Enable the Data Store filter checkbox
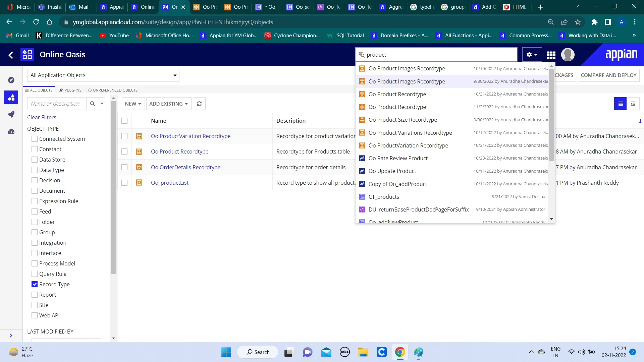The width and height of the screenshot is (644, 362). point(35,160)
